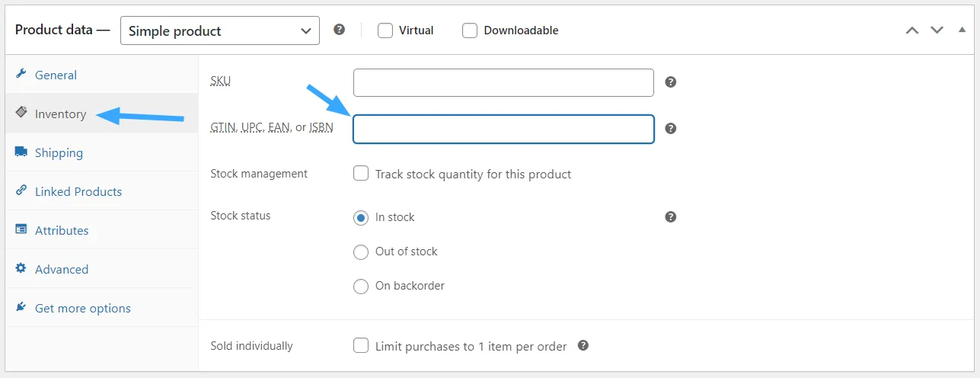Click the Advanced gear icon

click(x=21, y=268)
